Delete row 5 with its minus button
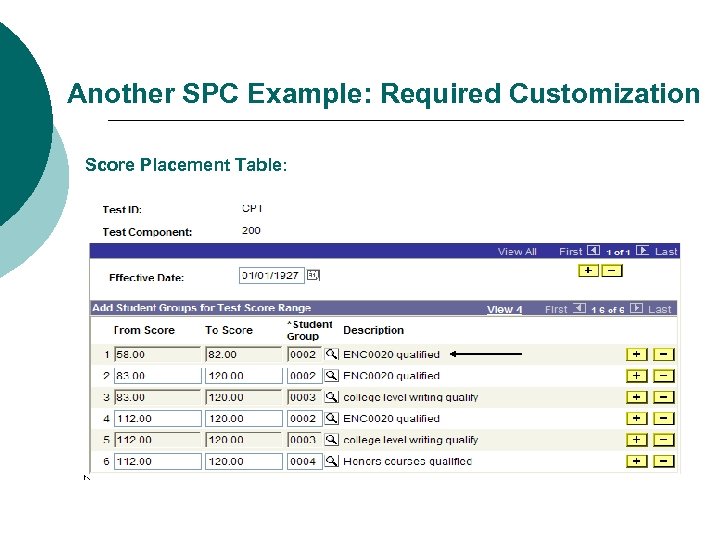Image resolution: width=720 pixels, height=540 pixels. click(x=664, y=440)
